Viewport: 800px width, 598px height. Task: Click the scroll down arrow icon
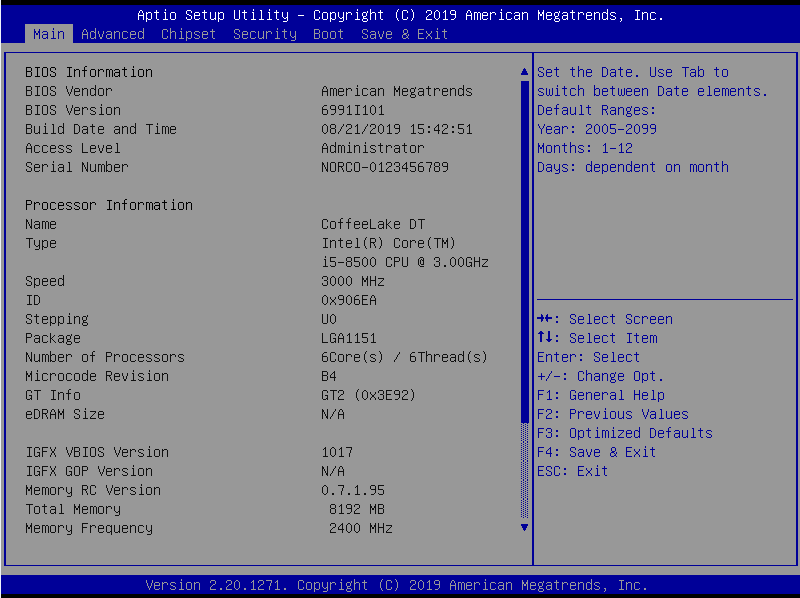click(x=524, y=527)
